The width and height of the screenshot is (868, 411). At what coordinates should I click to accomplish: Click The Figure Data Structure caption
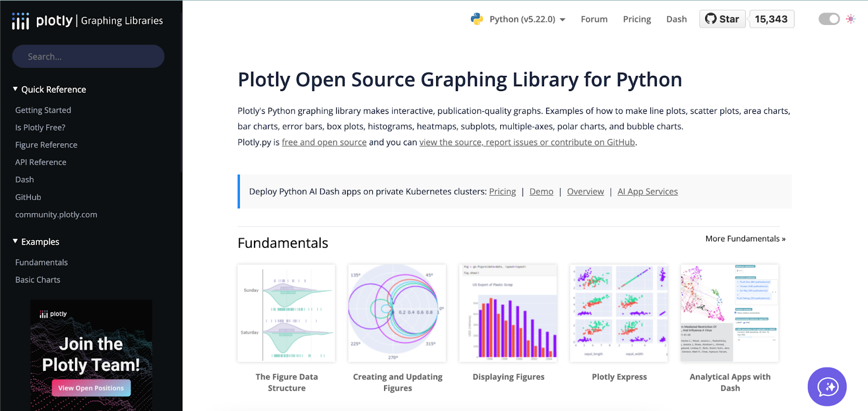pos(286,382)
